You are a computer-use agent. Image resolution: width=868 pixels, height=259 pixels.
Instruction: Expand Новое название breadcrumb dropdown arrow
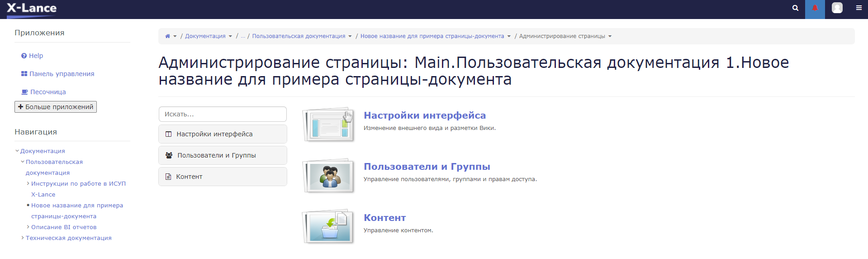click(x=509, y=36)
